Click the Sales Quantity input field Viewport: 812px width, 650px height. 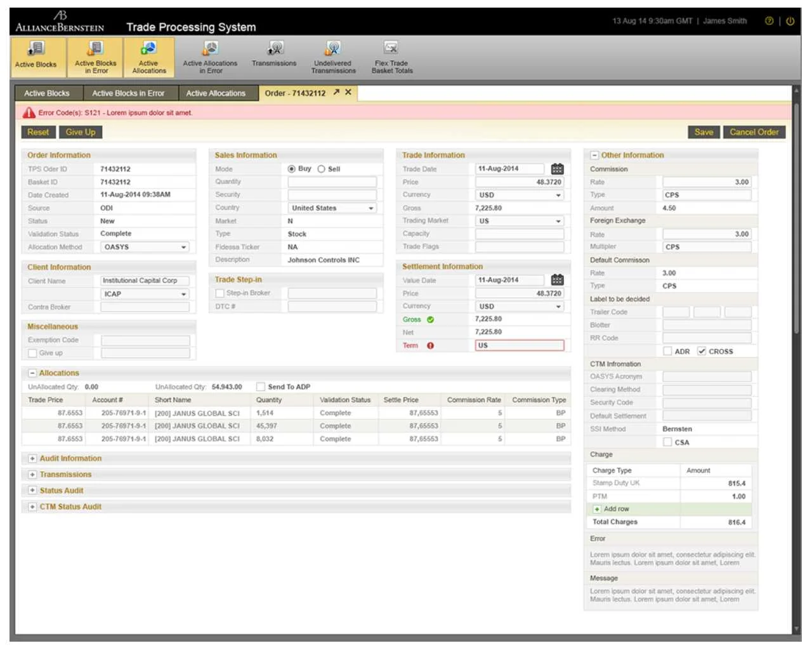(x=332, y=182)
